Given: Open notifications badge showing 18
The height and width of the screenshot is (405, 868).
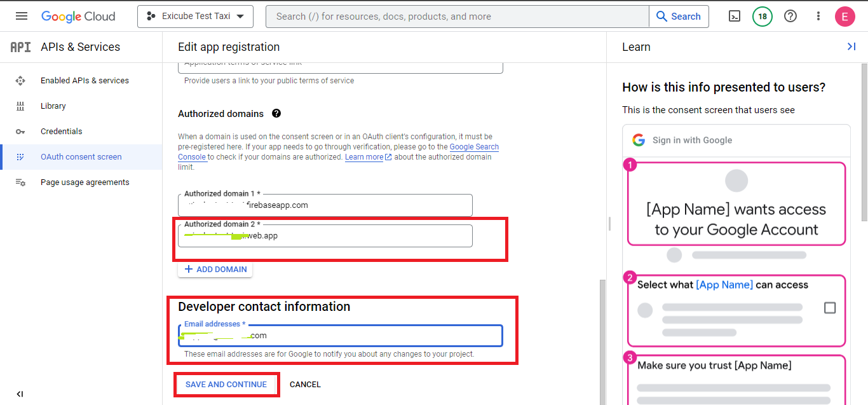Looking at the screenshot, I should coord(762,17).
